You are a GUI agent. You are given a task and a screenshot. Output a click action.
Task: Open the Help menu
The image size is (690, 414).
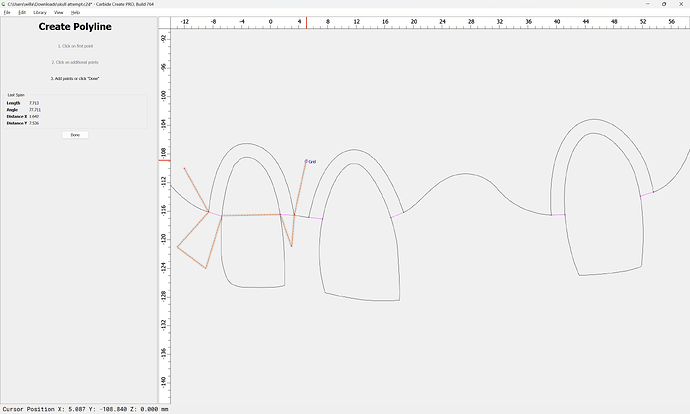tap(75, 12)
